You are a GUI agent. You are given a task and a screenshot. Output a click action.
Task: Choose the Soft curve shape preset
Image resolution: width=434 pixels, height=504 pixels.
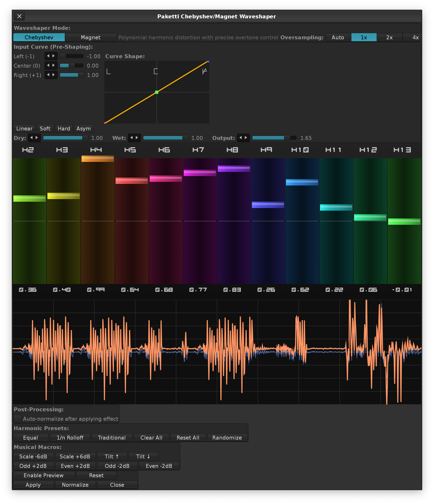(45, 129)
